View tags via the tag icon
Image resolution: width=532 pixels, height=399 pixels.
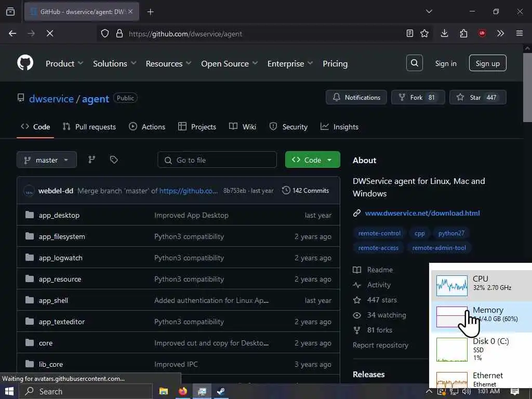(114, 159)
